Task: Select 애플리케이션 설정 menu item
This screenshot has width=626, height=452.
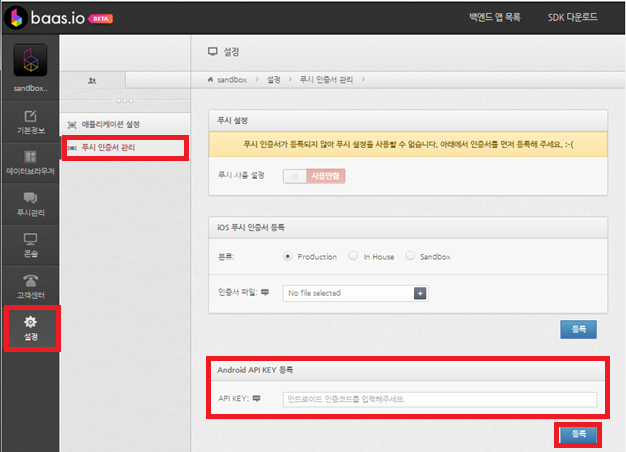Action: click(125, 124)
